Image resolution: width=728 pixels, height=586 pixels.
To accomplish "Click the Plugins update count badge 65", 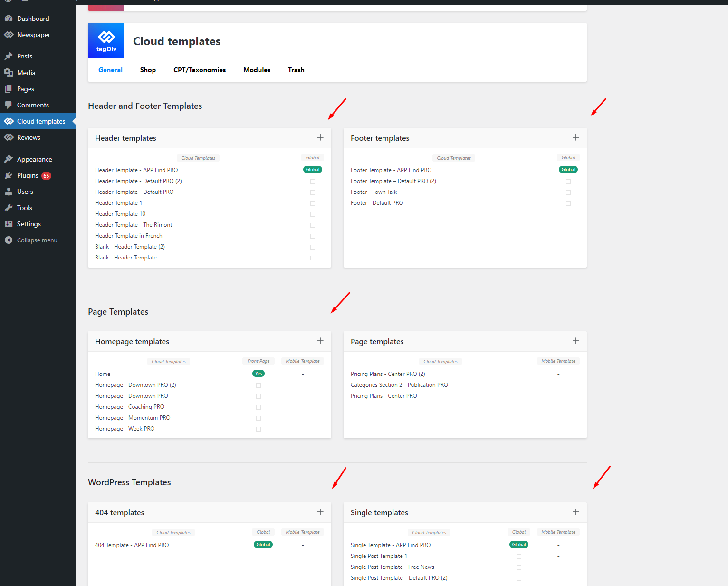I will point(46,176).
